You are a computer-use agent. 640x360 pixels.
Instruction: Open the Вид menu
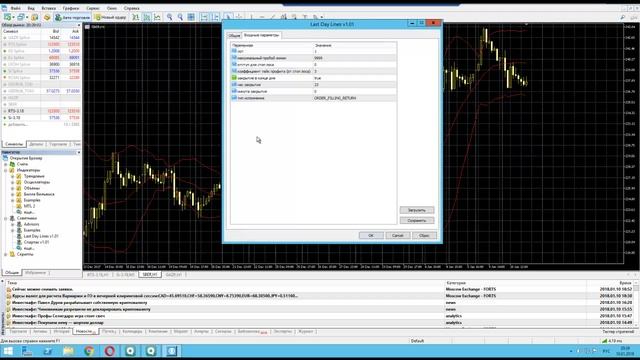pos(31,8)
